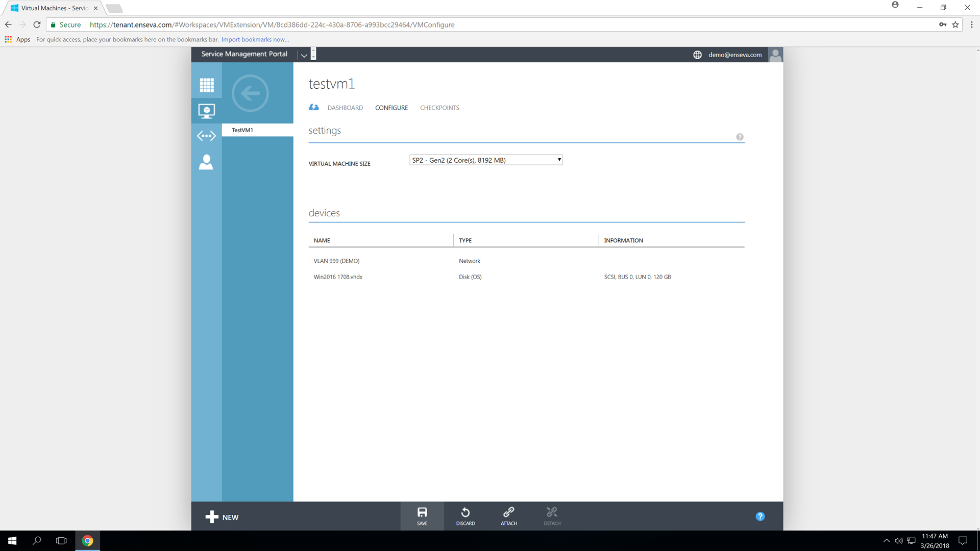The width and height of the screenshot is (980, 551).
Task: Click the SCSI, BUS 0, LUN 0 info cell
Action: coord(638,277)
